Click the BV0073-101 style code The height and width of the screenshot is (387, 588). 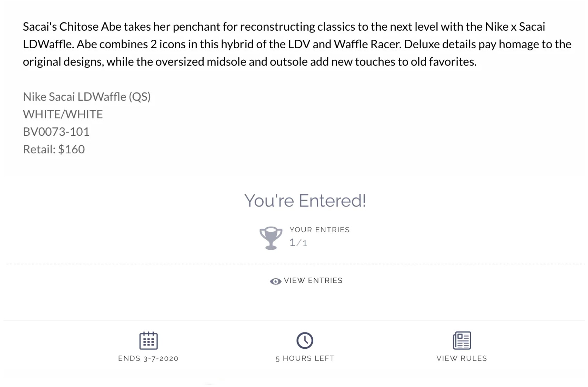click(x=56, y=132)
